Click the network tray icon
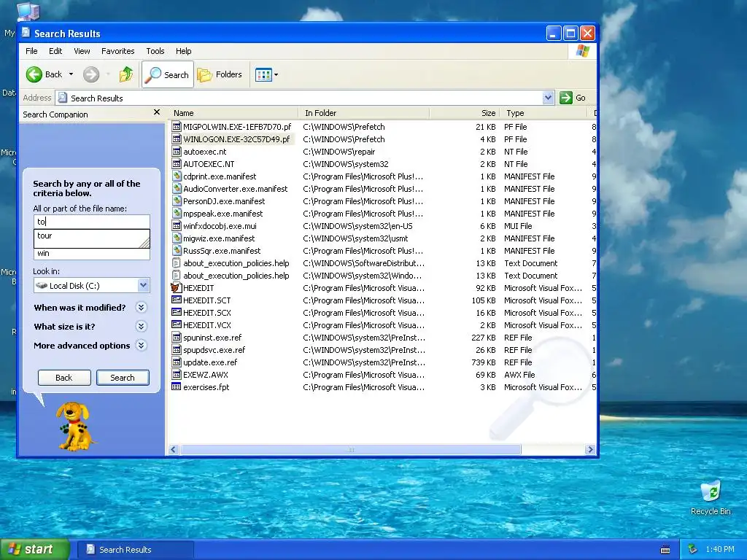The width and height of the screenshot is (747, 560). (x=693, y=549)
